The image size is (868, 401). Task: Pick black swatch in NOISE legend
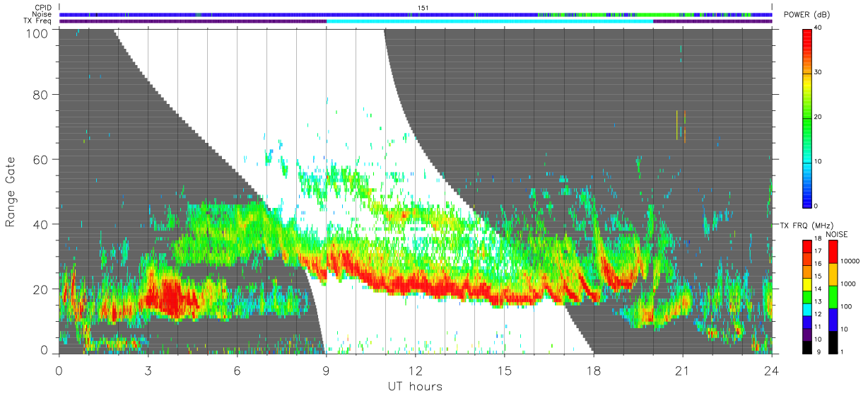coord(835,342)
